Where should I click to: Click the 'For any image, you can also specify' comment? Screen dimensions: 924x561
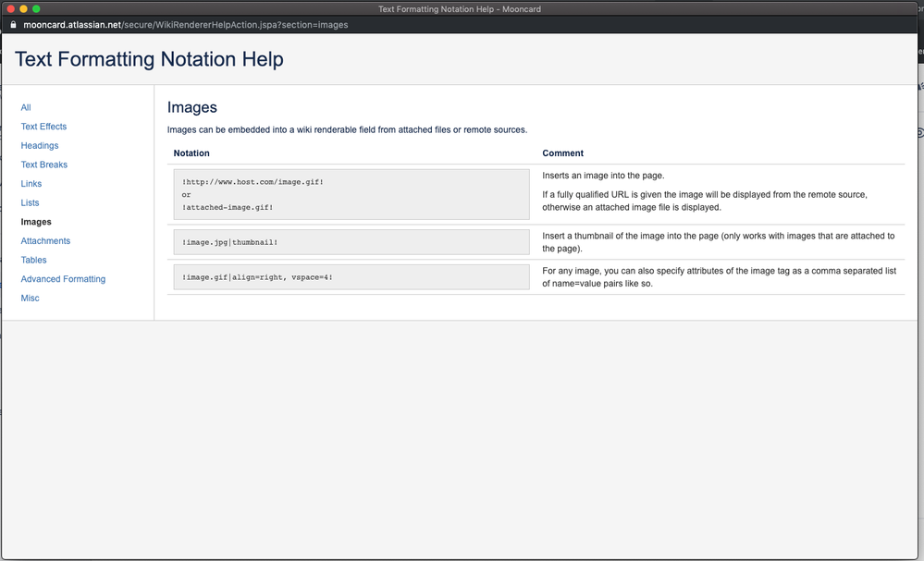pos(719,277)
